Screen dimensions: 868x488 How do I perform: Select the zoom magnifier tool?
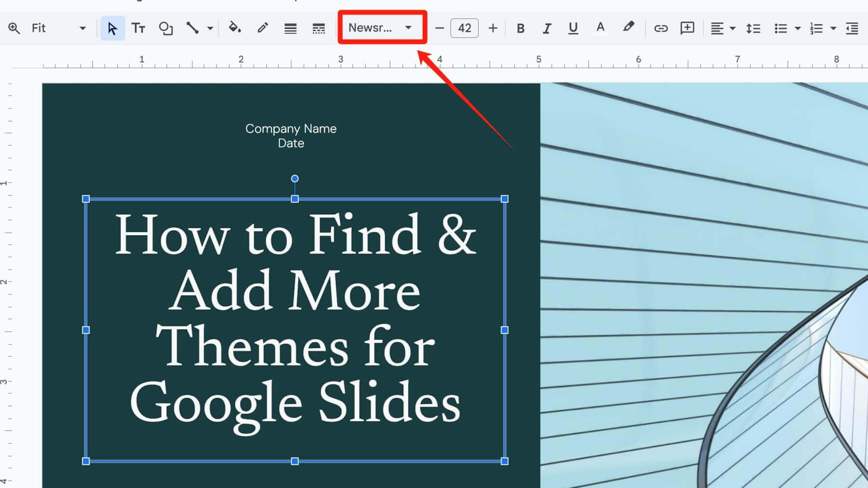pyautogui.click(x=14, y=28)
